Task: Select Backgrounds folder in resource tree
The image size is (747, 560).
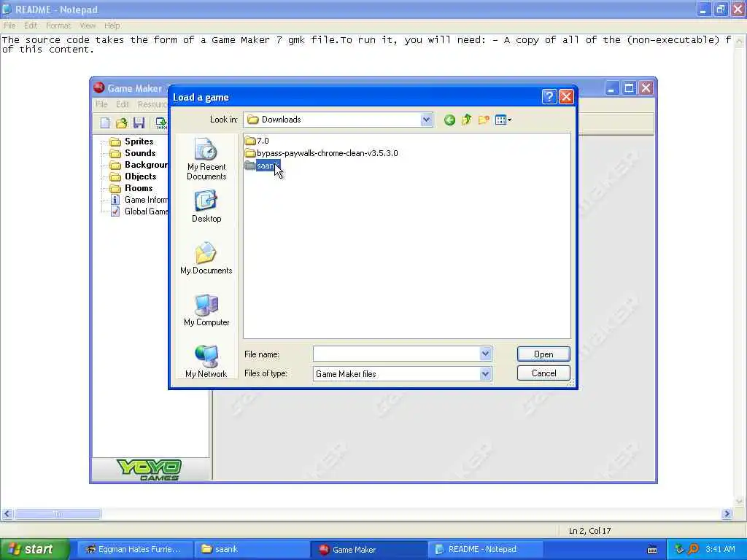Action: [138, 165]
